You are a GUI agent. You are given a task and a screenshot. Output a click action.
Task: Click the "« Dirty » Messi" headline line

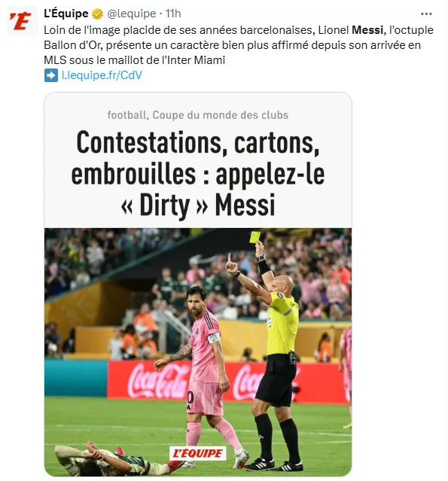coord(198,205)
